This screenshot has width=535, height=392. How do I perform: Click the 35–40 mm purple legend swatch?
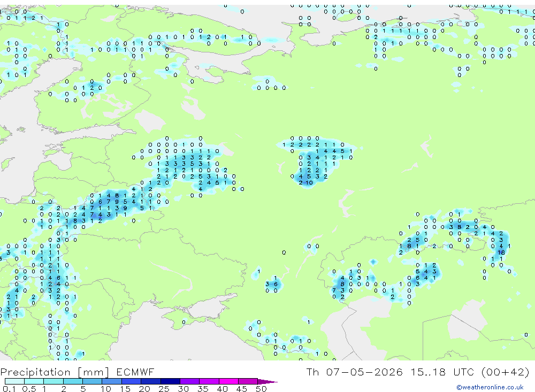tap(209, 381)
